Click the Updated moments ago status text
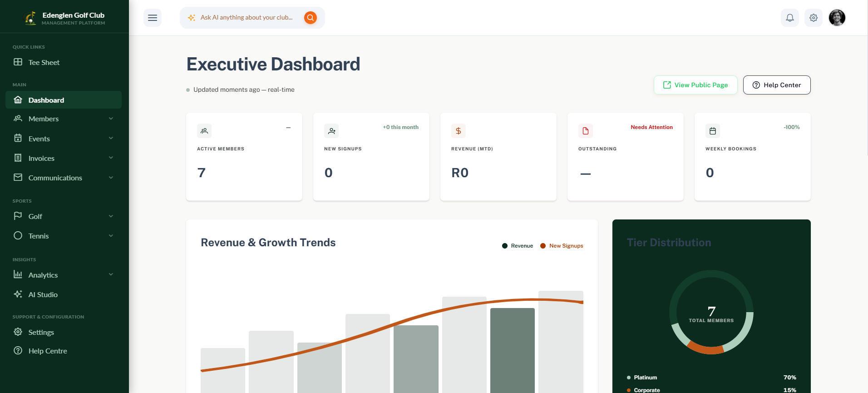This screenshot has width=868, height=393. [x=244, y=90]
